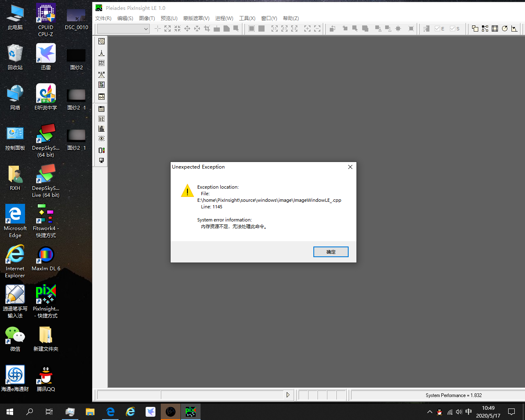Set zoom to 1:1 icon
This screenshot has height=420, width=525.
[274, 29]
